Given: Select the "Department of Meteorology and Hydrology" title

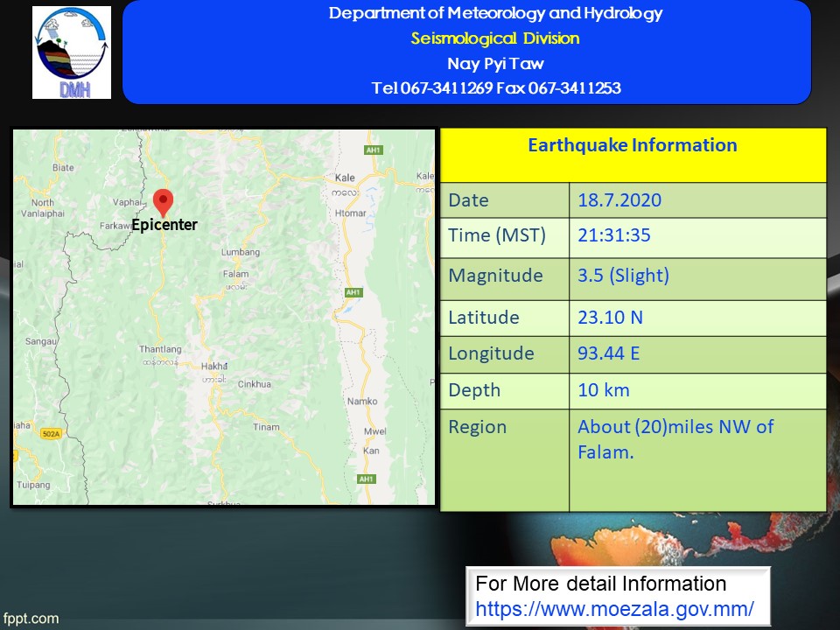Looking at the screenshot, I should point(495,13).
